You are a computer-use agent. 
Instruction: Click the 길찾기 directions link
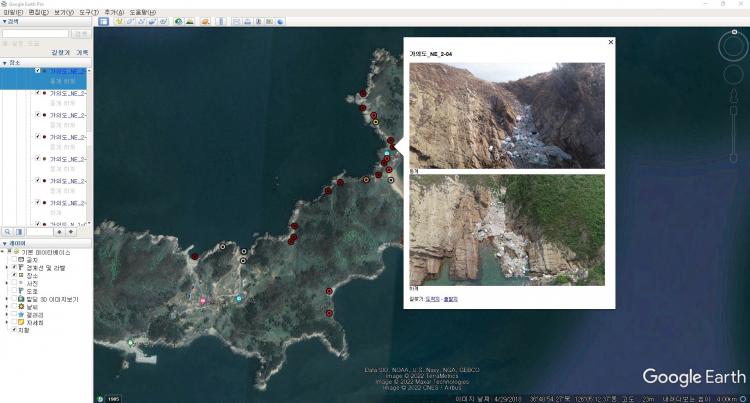(x=60, y=53)
